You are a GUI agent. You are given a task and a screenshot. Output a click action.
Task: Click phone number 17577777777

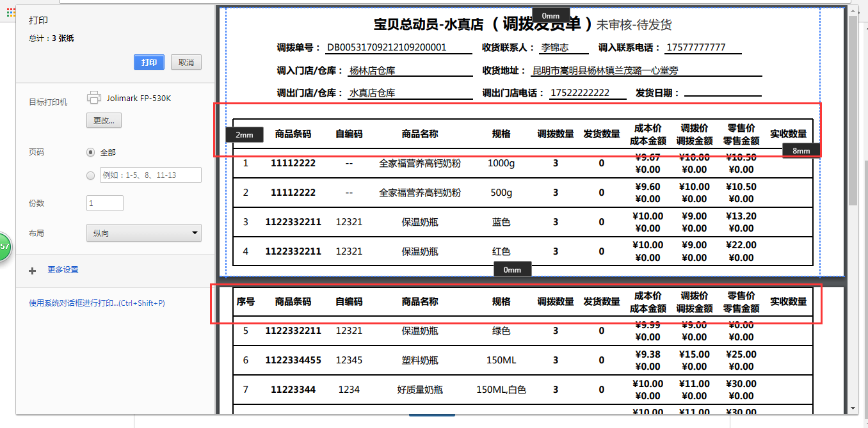point(696,47)
